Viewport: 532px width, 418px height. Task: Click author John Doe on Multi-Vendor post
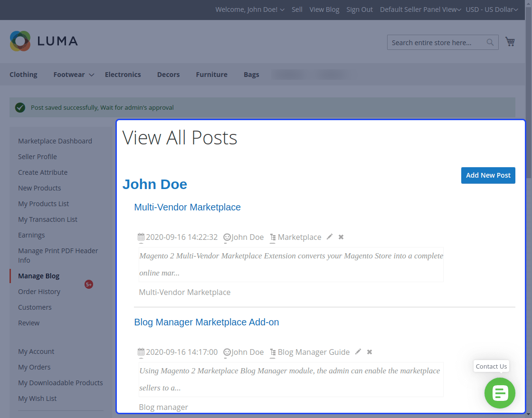point(247,237)
